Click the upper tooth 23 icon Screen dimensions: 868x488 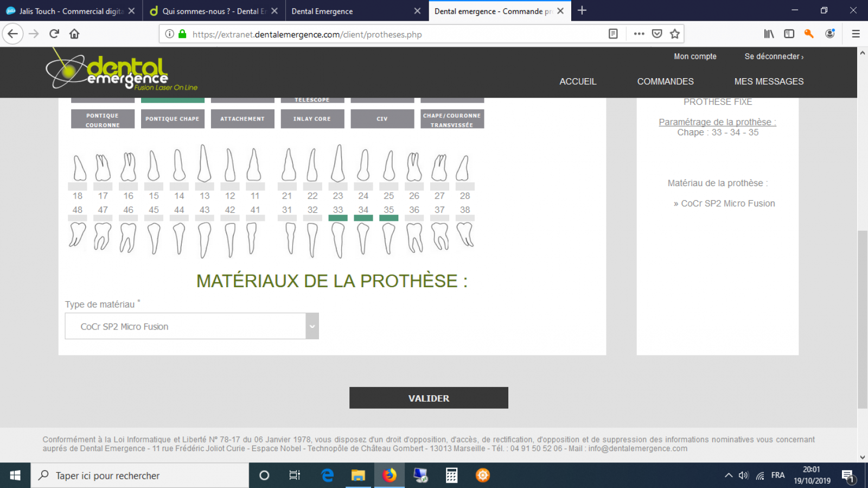click(338, 164)
